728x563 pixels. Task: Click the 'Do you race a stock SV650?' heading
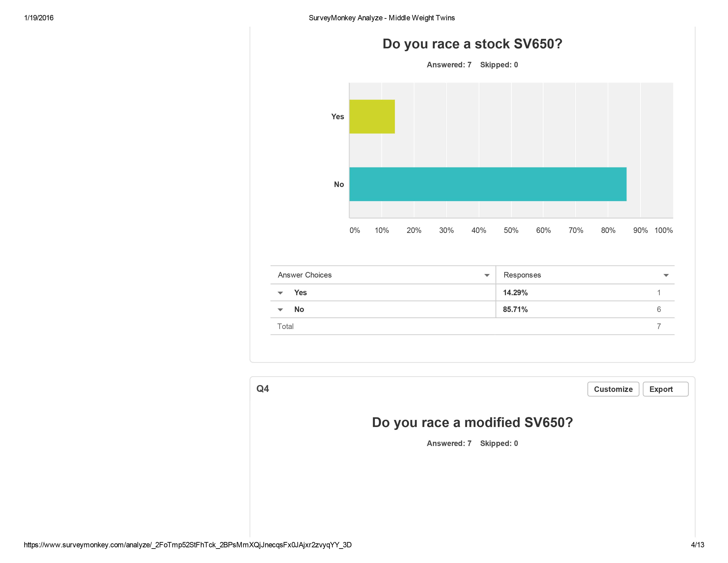click(x=472, y=44)
